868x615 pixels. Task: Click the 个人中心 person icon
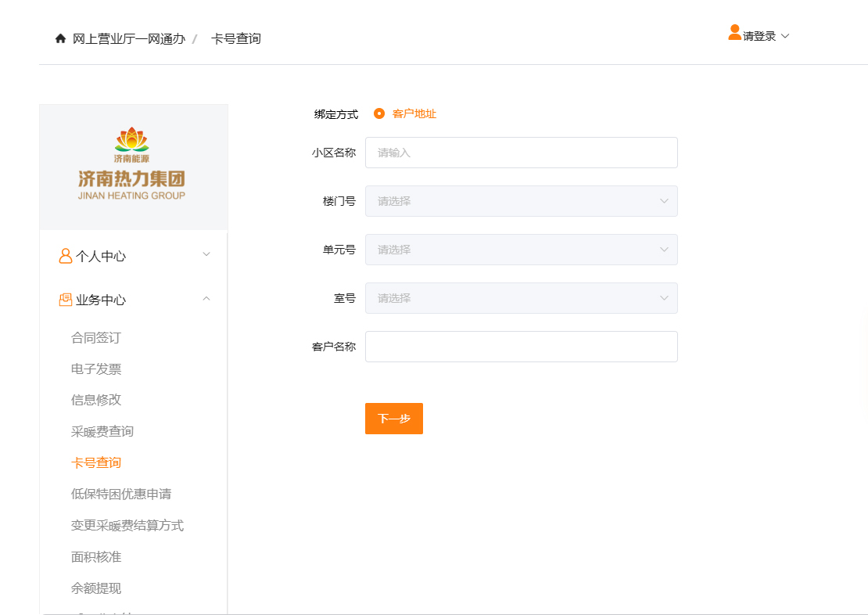pyautogui.click(x=66, y=256)
